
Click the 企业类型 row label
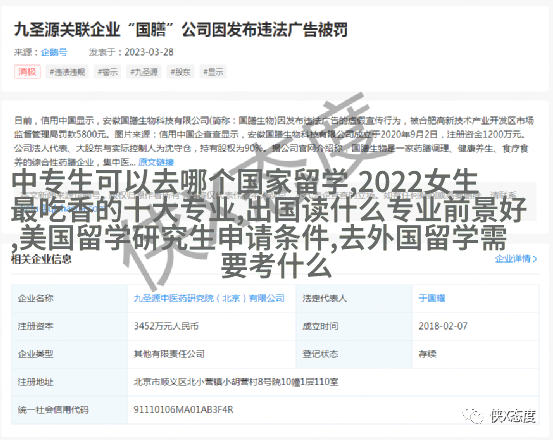tap(36, 354)
